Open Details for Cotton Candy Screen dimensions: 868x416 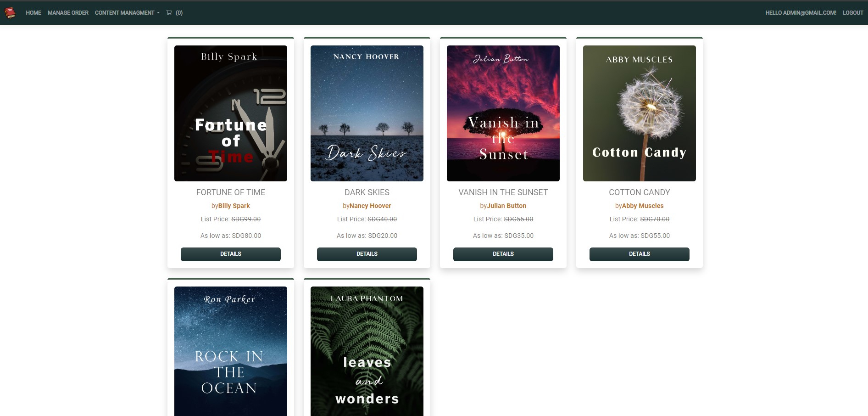(639, 254)
